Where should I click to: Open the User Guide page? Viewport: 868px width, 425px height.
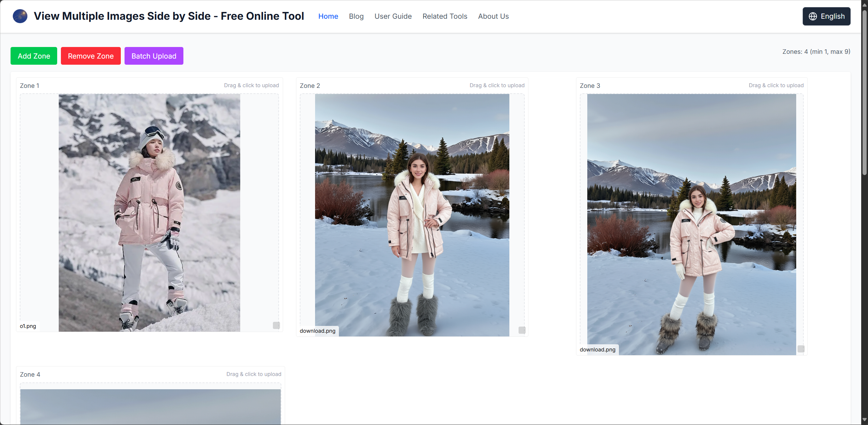pos(393,16)
